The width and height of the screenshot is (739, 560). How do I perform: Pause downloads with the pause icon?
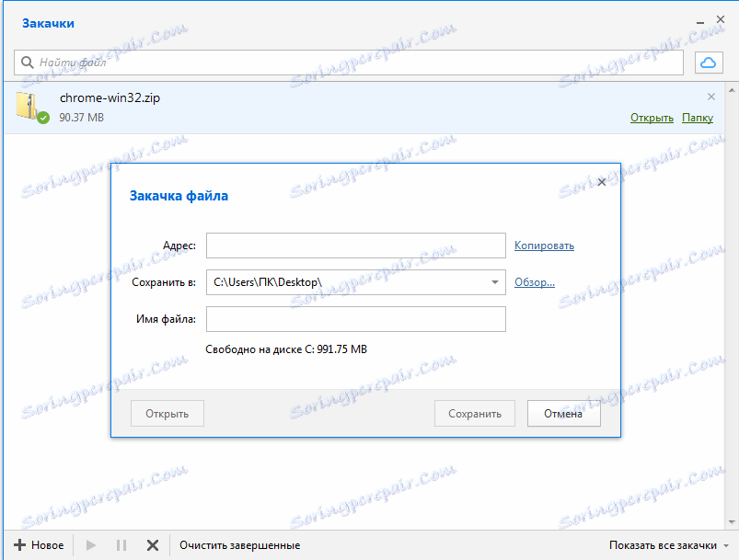121,544
